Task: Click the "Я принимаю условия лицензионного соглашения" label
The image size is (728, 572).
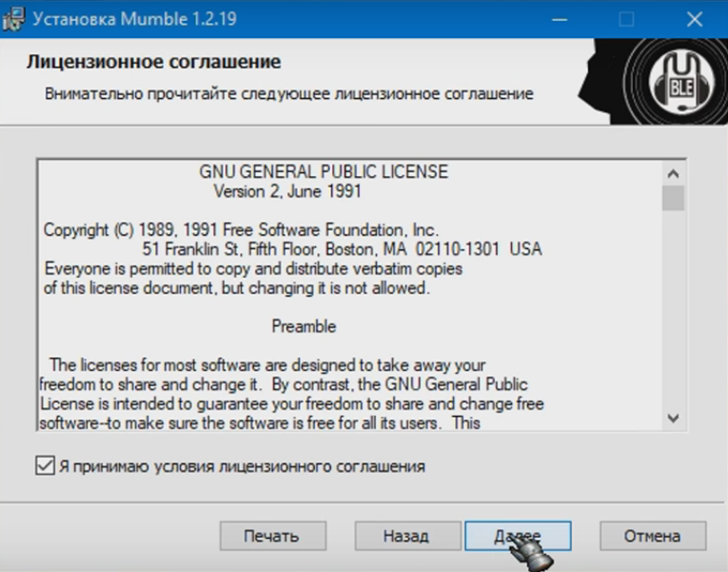Action: coord(242,466)
